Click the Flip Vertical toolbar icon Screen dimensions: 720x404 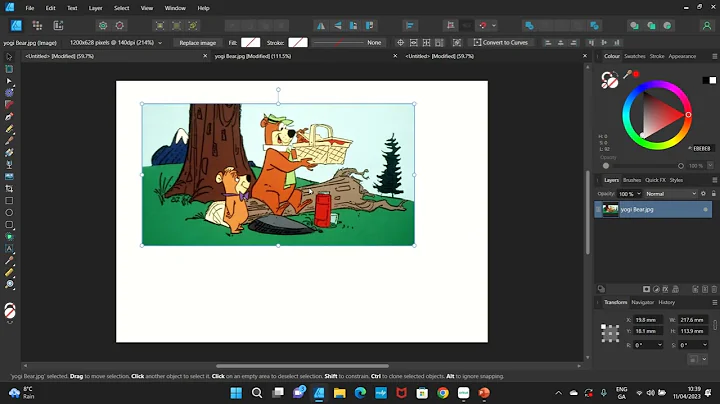click(x=338, y=26)
